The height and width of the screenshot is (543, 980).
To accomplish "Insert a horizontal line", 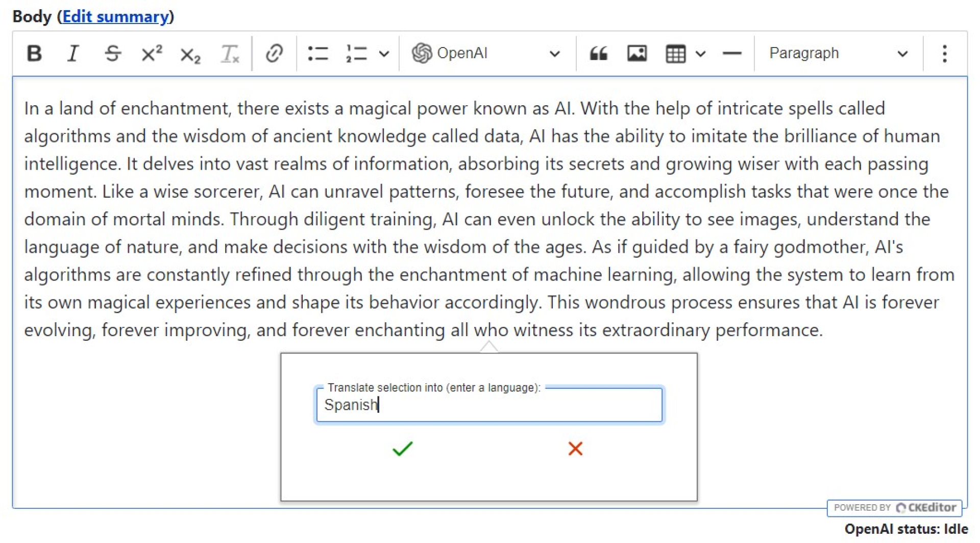I will point(732,53).
